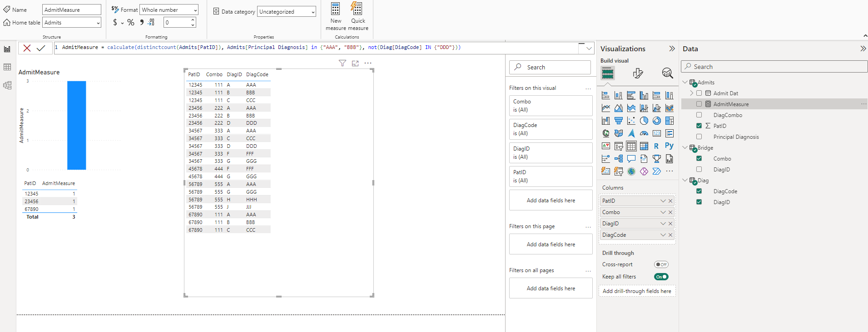868x332 pixels.
Task: Toggle the Cross-report switch
Action: pos(661,264)
